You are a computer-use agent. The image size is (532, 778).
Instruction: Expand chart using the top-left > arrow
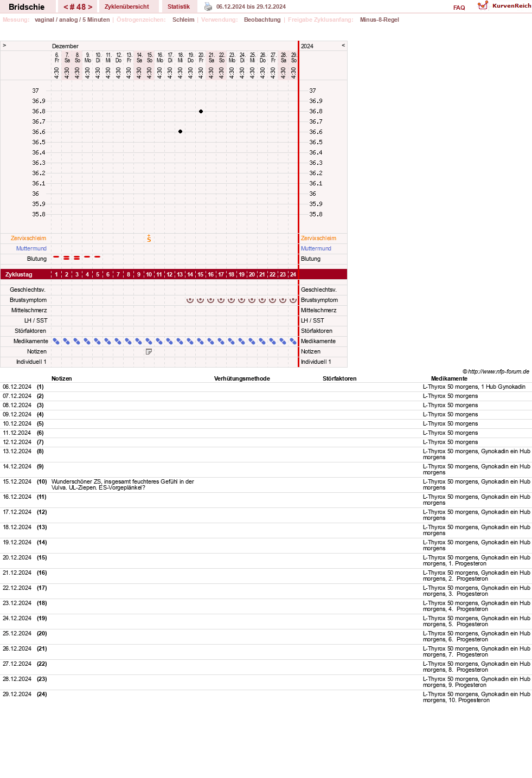click(4, 46)
